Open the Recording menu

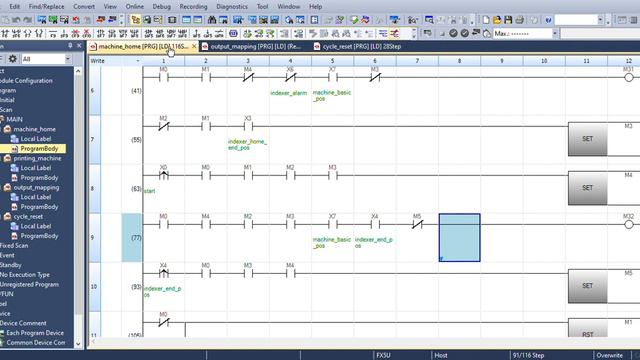tap(193, 7)
